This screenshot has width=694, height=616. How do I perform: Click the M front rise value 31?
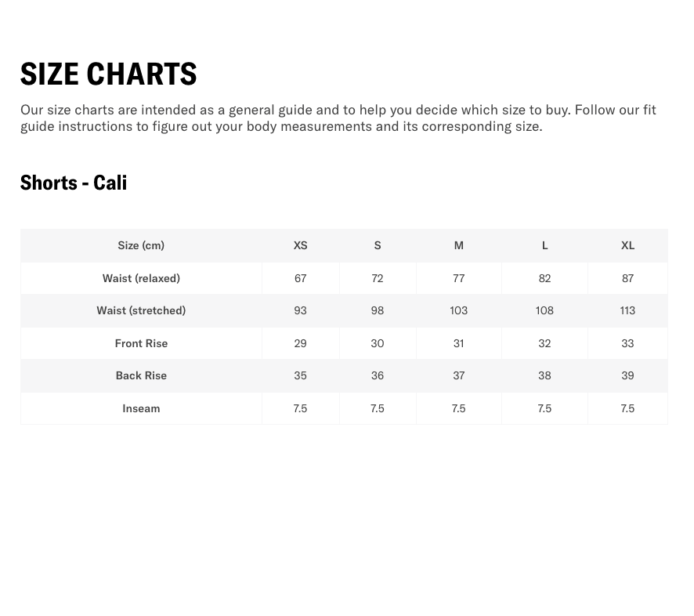pyautogui.click(x=459, y=343)
